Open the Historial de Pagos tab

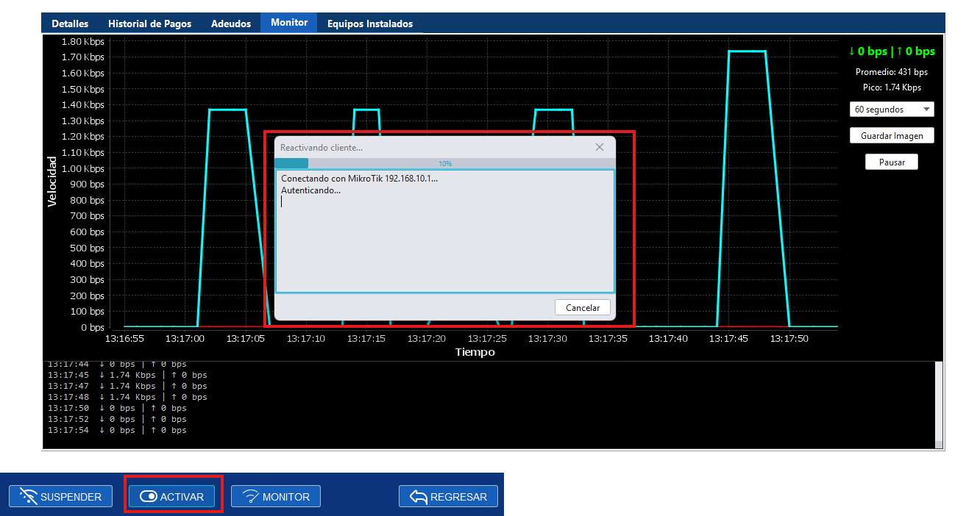coord(149,24)
